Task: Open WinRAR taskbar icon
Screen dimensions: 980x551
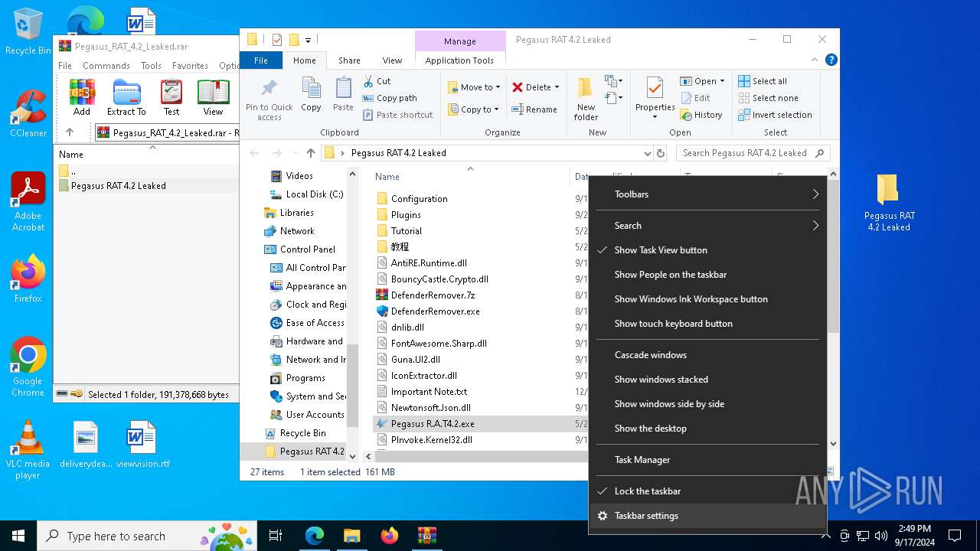Action: pyautogui.click(x=426, y=536)
